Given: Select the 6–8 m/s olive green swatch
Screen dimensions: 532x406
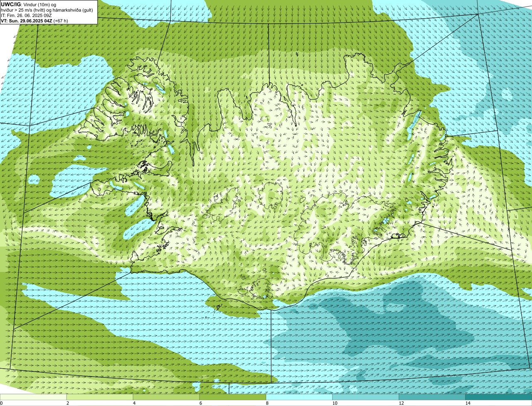Looking at the screenshot, I should coord(233,397).
